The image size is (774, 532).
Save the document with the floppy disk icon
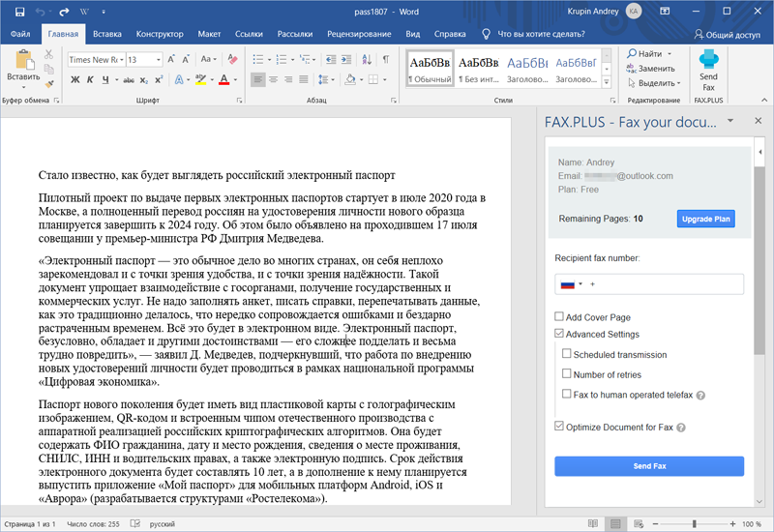pyautogui.click(x=20, y=11)
